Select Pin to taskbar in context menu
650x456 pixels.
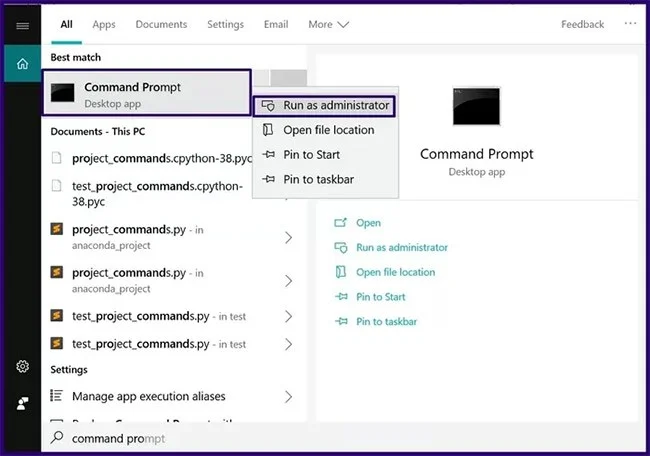(318, 179)
